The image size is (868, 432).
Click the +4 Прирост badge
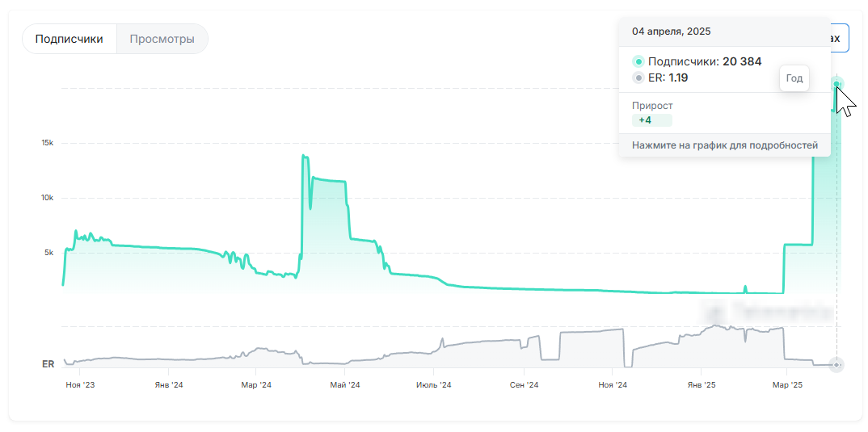point(651,120)
